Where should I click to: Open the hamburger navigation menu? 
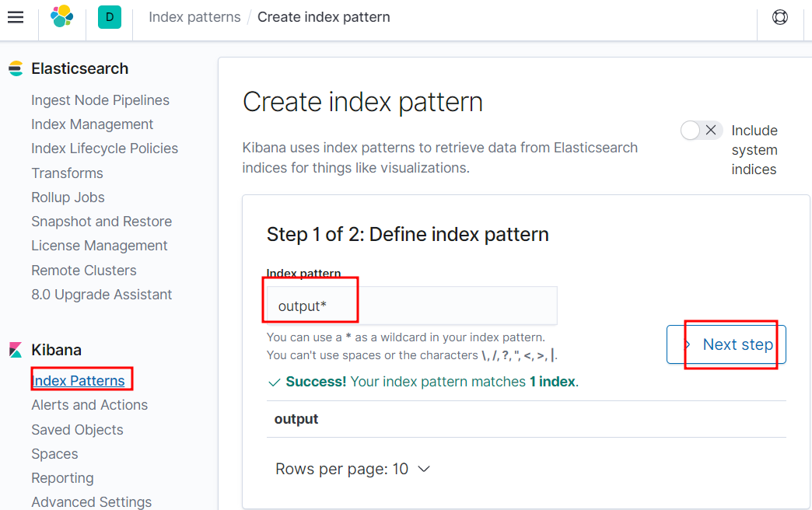[16, 17]
